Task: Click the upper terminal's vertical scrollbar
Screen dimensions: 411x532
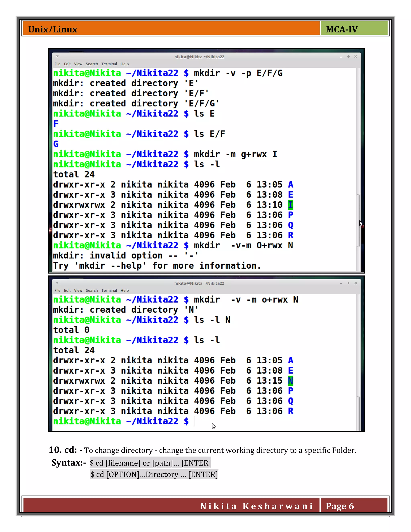Action: pos(358,220)
